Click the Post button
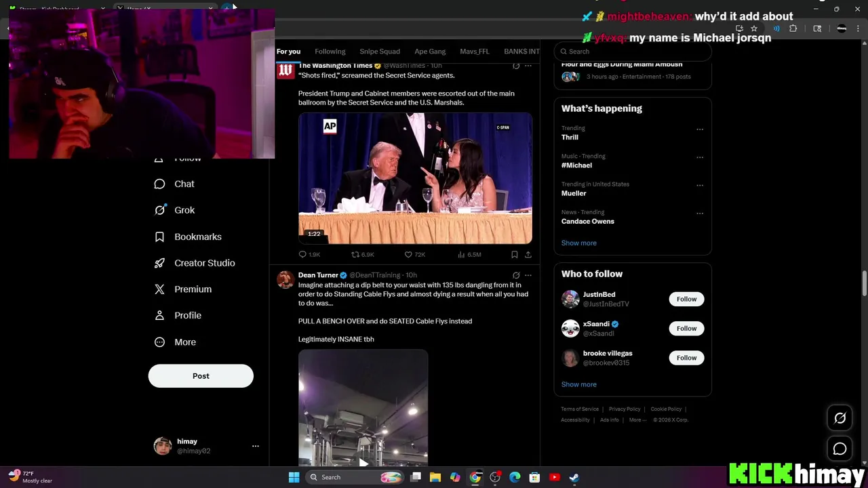868x488 pixels. pyautogui.click(x=201, y=376)
